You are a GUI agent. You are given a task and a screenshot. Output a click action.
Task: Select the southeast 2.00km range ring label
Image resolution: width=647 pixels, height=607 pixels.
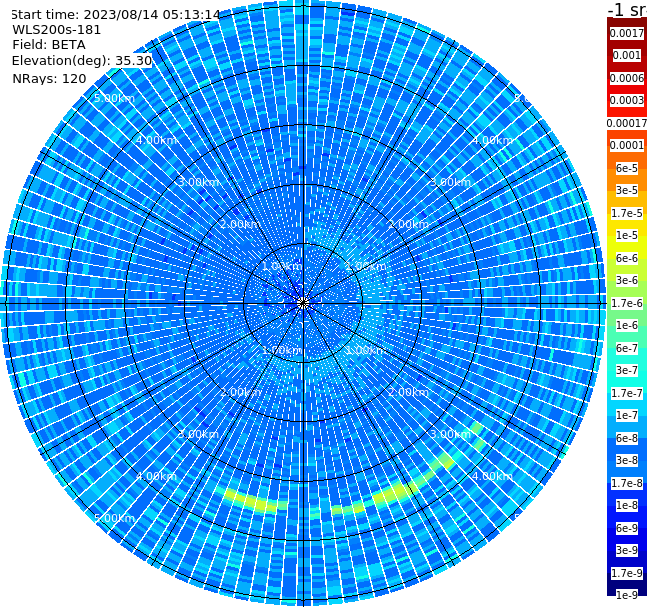pyautogui.click(x=408, y=392)
